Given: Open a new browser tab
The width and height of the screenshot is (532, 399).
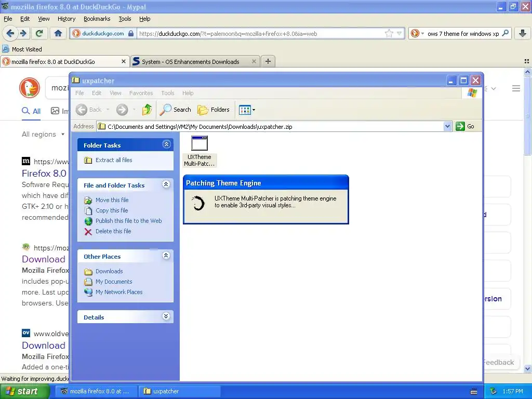Looking at the screenshot, I should (x=268, y=61).
